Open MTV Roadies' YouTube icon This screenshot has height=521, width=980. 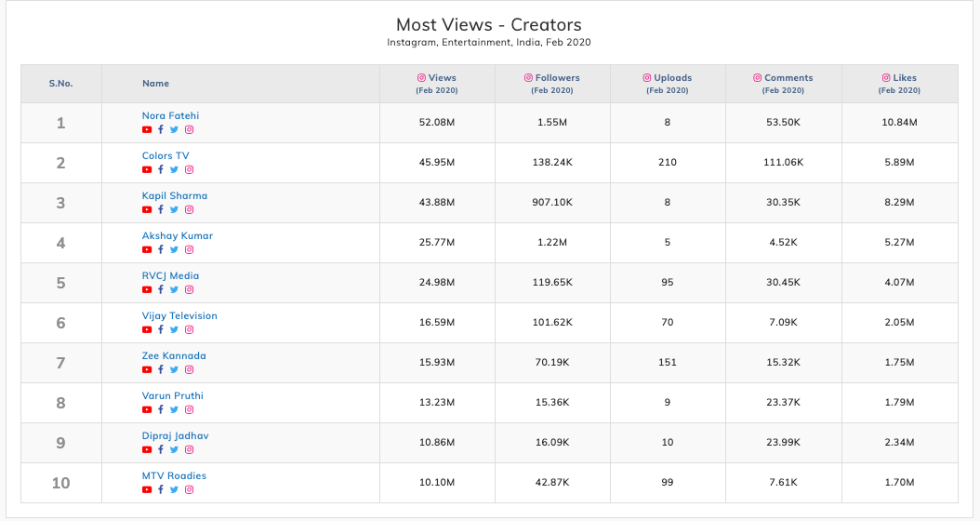pos(147,490)
